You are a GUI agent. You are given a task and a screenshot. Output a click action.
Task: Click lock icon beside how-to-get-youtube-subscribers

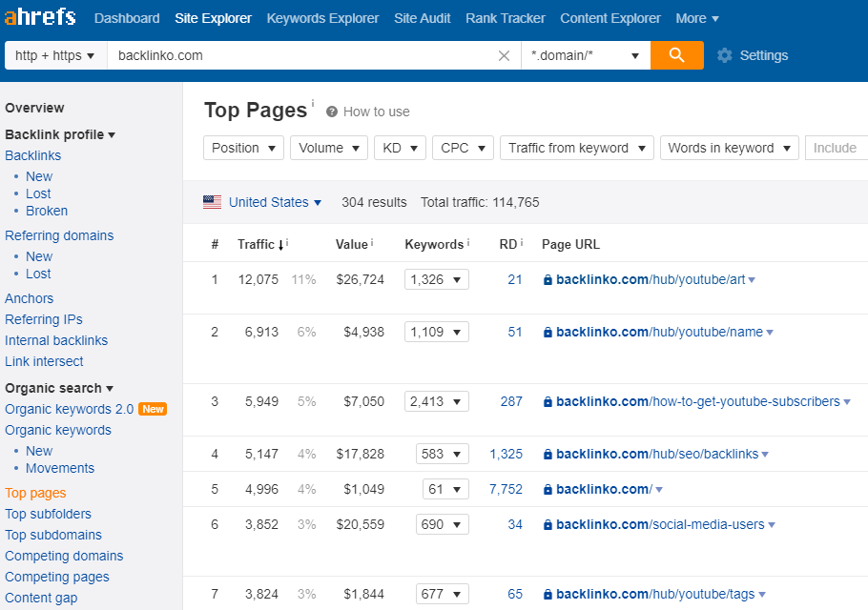tap(548, 402)
